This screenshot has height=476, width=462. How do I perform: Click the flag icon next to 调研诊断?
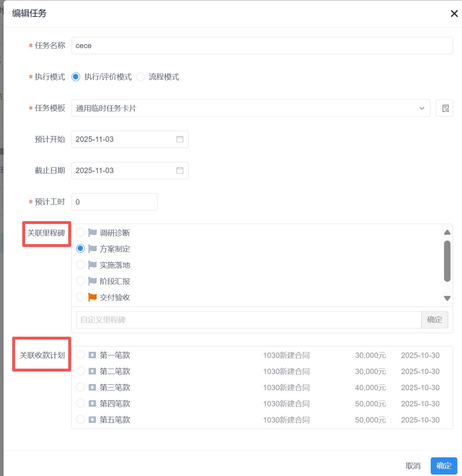(92, 233)
